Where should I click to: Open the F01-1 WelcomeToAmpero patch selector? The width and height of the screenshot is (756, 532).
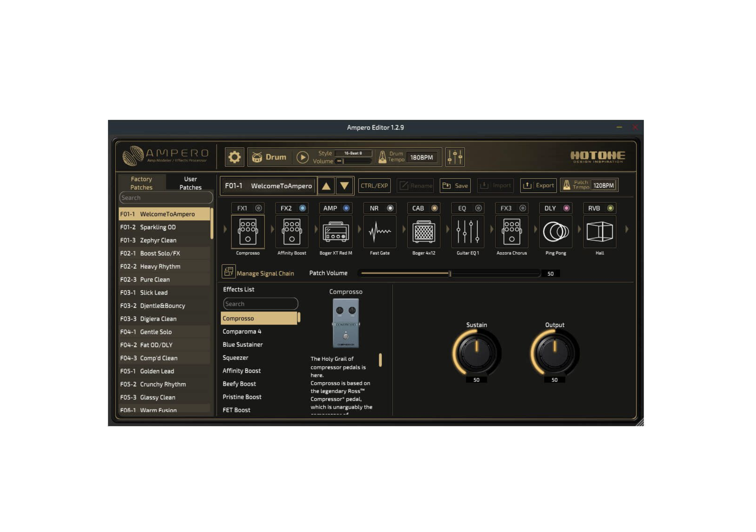[x=269, y=186]
